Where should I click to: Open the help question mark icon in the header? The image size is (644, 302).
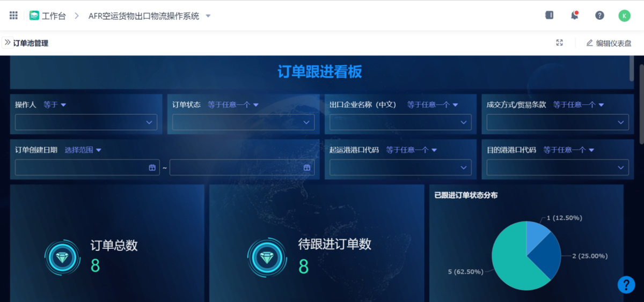pyautogui.click(x=599, y=16)
